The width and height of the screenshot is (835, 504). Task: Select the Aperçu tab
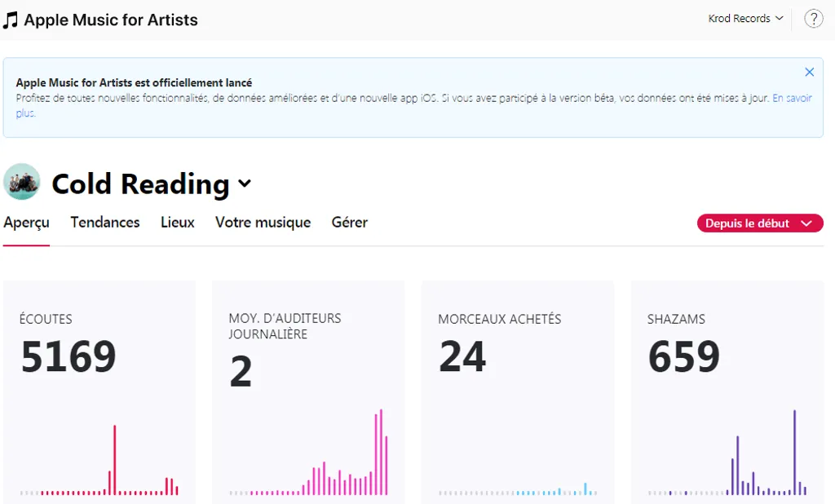(x=26, y=223)
